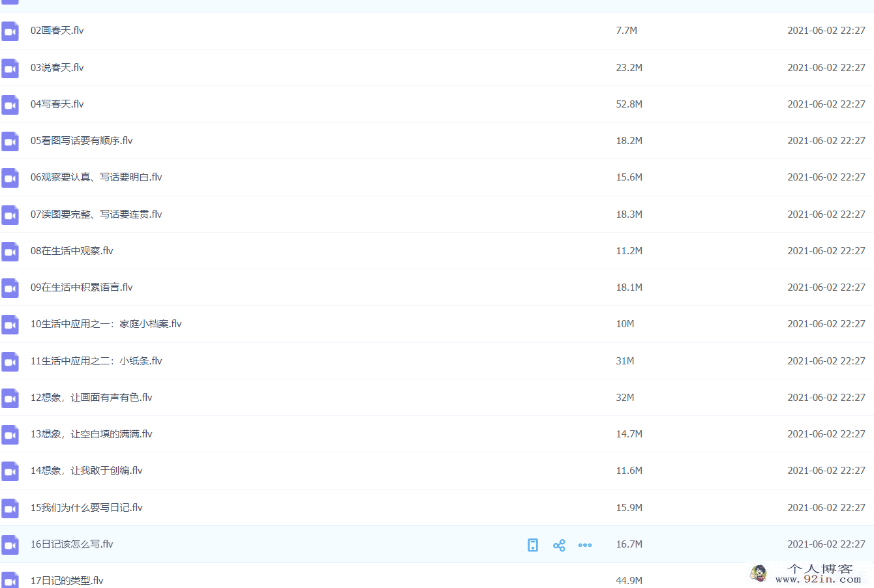Open file 13想象，让空白填的满满.flv

click(91, 434)
